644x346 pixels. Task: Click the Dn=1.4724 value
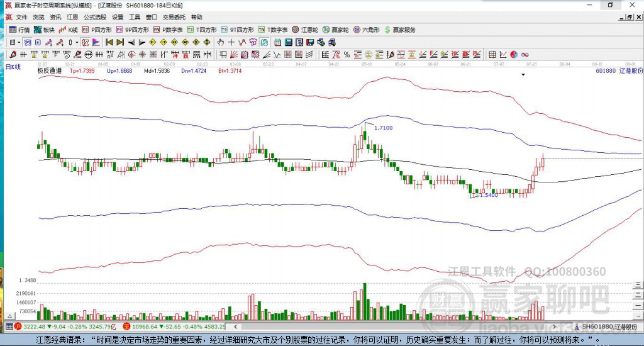click(194, 70)
